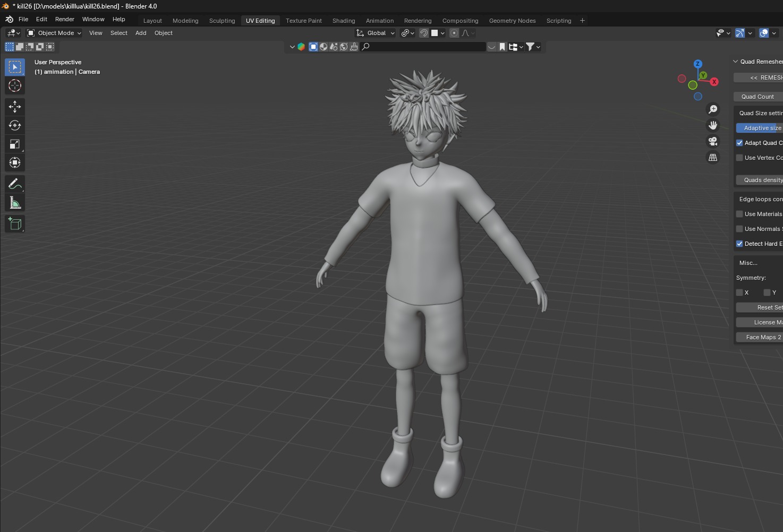Click the Reset Settings button
The image size is (783, 532).
coord(760,307)
